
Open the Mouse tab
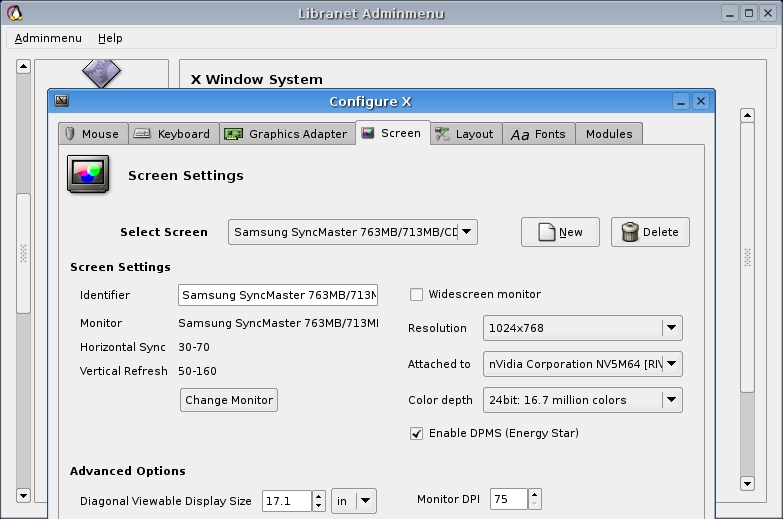(90, 134)
